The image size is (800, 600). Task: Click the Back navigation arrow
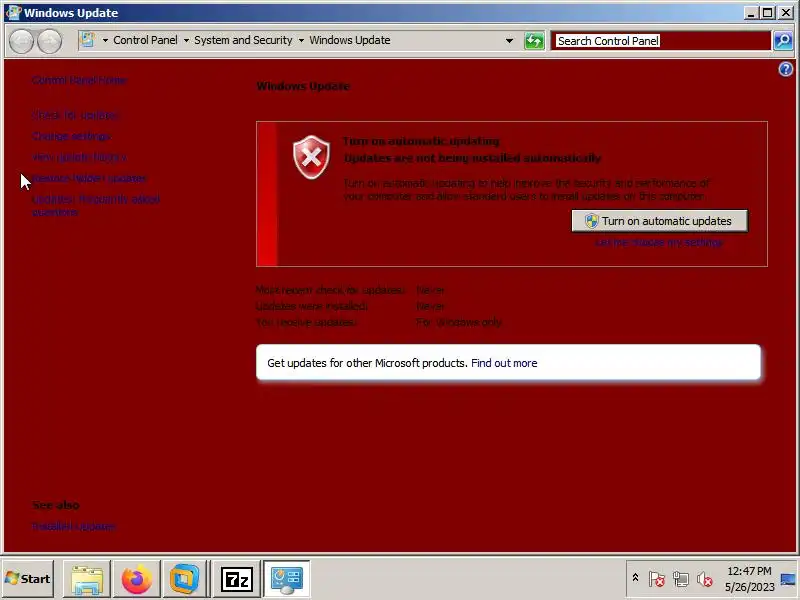coord(22,41)
